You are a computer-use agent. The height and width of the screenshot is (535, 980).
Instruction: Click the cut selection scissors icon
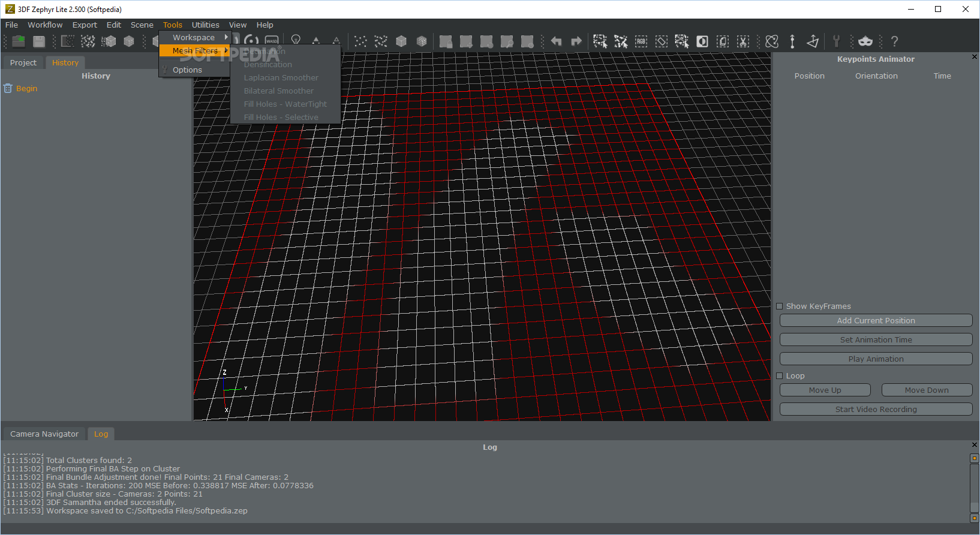click(743, 41)
